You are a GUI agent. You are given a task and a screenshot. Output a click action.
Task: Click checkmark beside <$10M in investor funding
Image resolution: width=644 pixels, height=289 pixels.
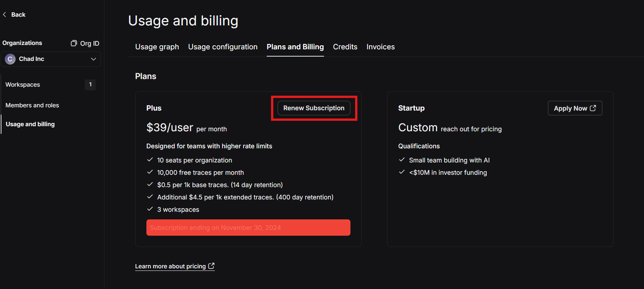tap(402, 172)
